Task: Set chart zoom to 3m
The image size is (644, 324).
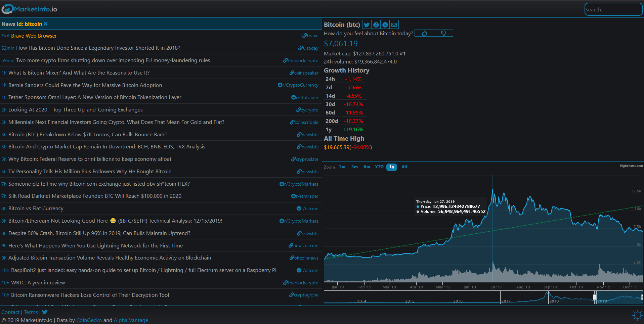Action: point(354,167)
